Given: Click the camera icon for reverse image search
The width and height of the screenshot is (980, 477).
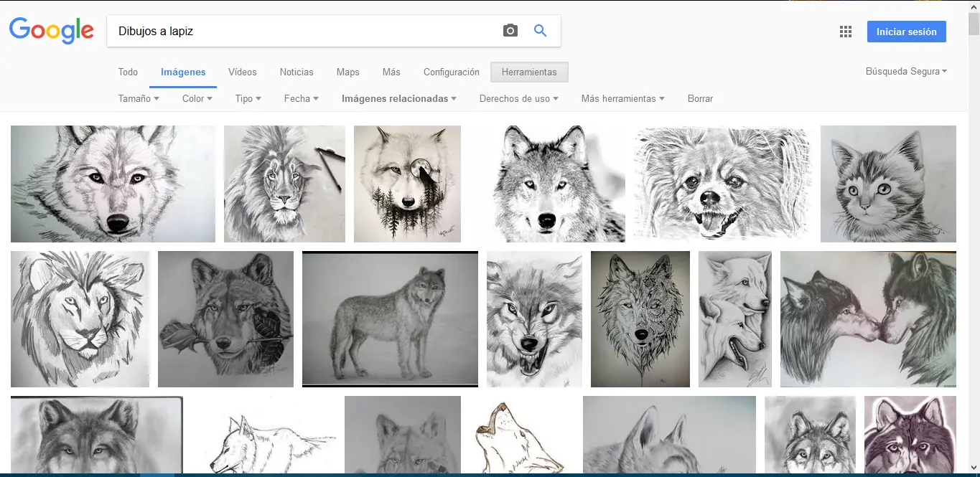Looking at the screenshot, I should click(x=510, y=31).
